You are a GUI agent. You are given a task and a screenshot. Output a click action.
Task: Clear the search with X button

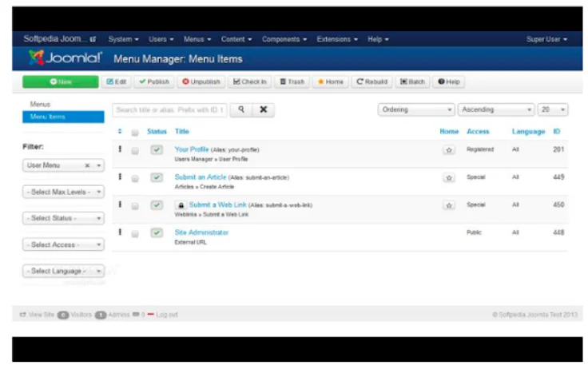coord(264,109)
